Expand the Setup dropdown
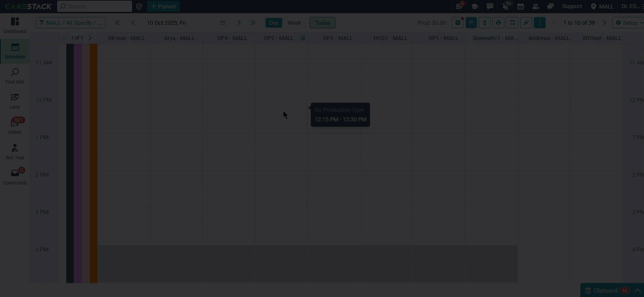 (x=629, y=23)
